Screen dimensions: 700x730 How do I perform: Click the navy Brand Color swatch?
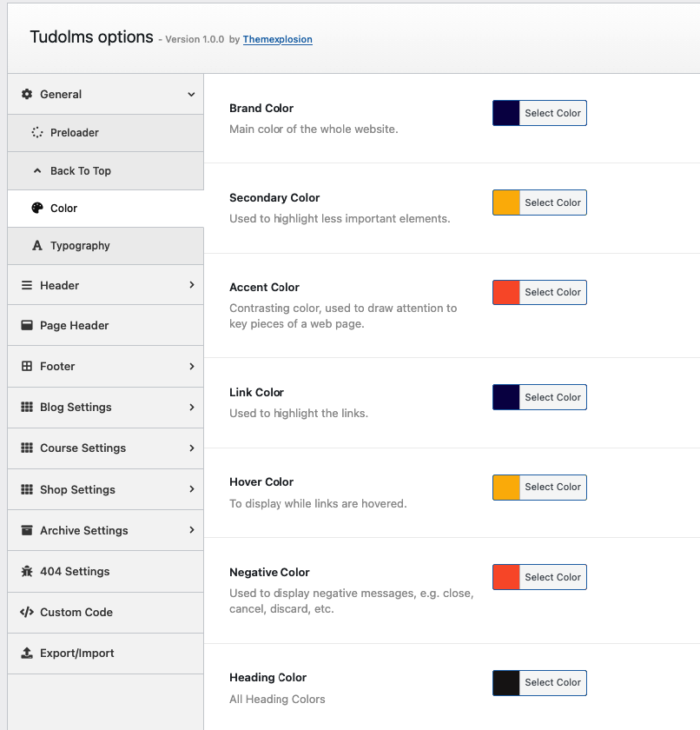506,113
